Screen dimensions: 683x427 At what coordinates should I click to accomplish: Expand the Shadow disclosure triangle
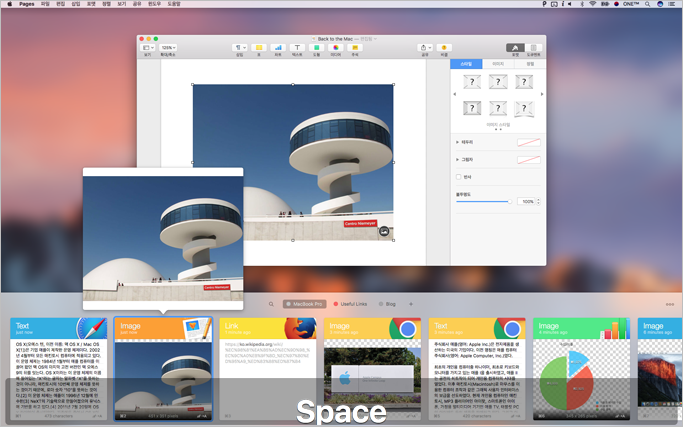(457, 159)
